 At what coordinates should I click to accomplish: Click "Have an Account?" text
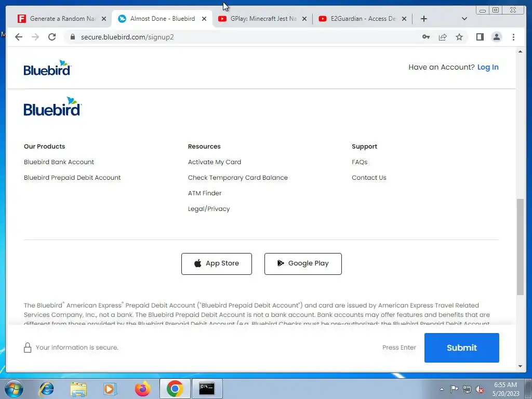pyautogui.click(x=441, y=67)
